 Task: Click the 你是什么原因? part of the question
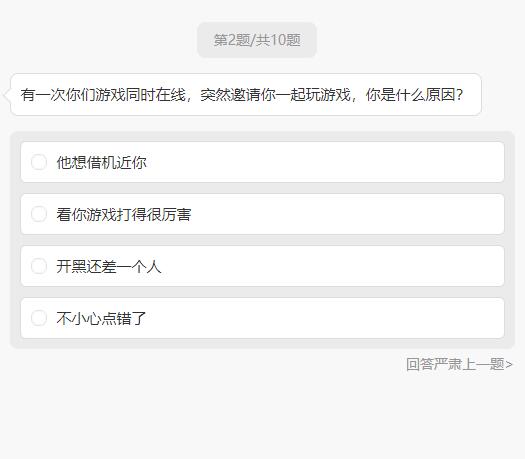tap(414, 95)
